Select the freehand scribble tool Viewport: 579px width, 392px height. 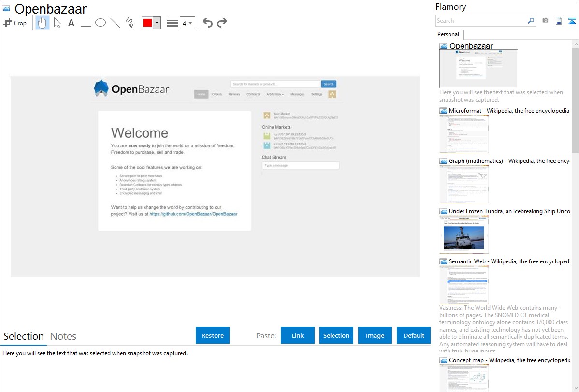130,23
